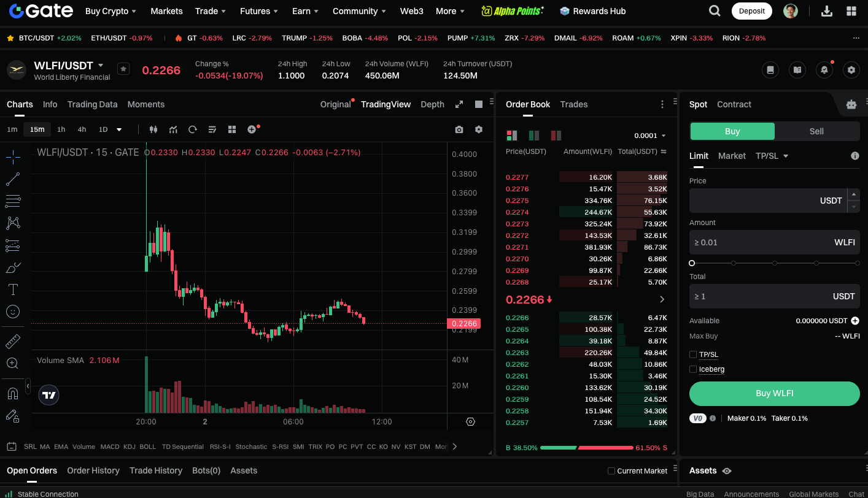868x498 pixels.
Task: Add WLFI/USDT to favorites with star
Action: pos(123,69)
